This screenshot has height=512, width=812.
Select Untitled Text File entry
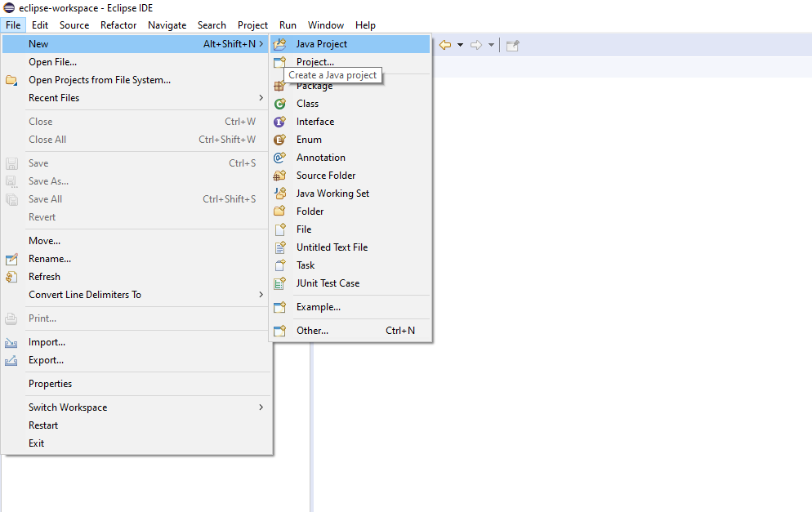click(332, 247)
